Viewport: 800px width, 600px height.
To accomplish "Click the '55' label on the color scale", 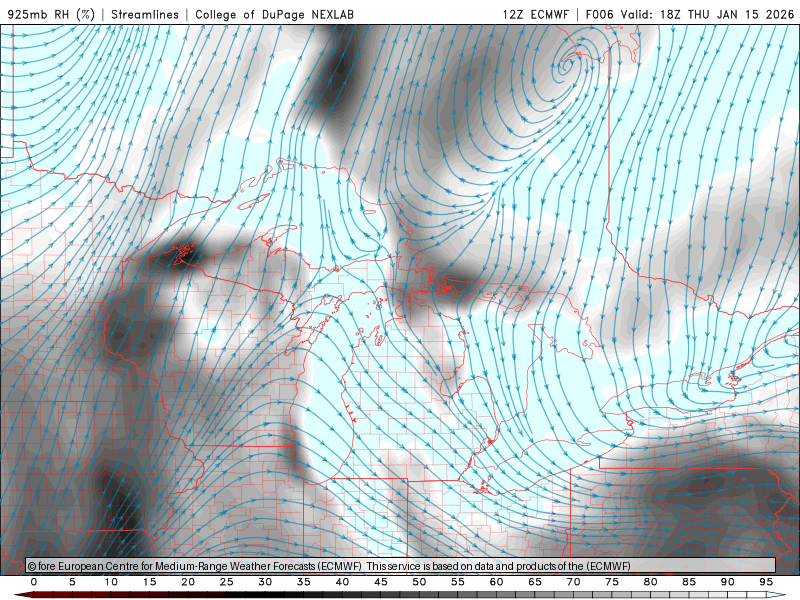I will [x=458, y=582].
